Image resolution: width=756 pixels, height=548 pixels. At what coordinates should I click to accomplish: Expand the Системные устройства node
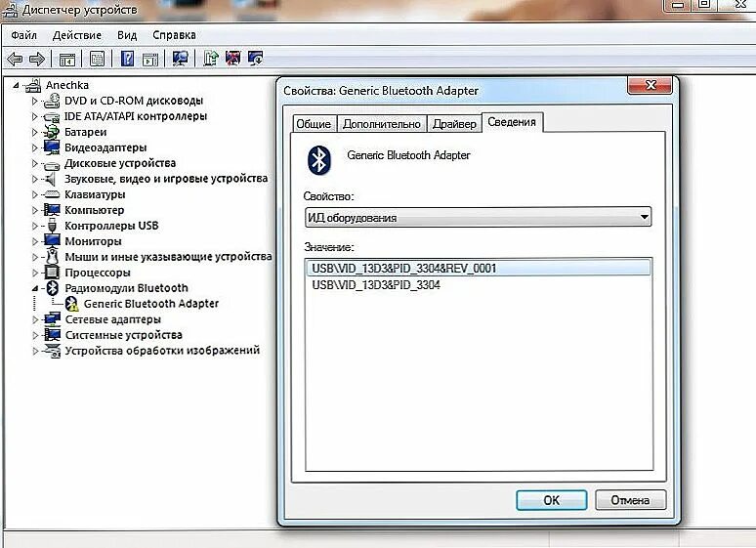pyautogui.click(x=35, y=335)
